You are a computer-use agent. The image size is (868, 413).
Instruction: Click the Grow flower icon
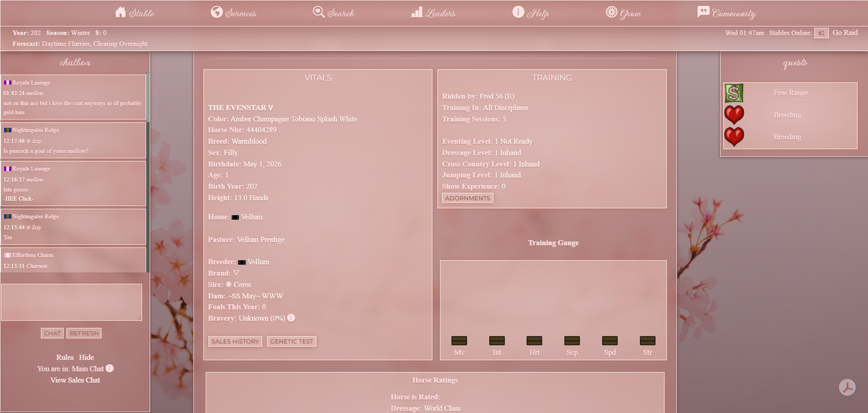pos(611,12)
